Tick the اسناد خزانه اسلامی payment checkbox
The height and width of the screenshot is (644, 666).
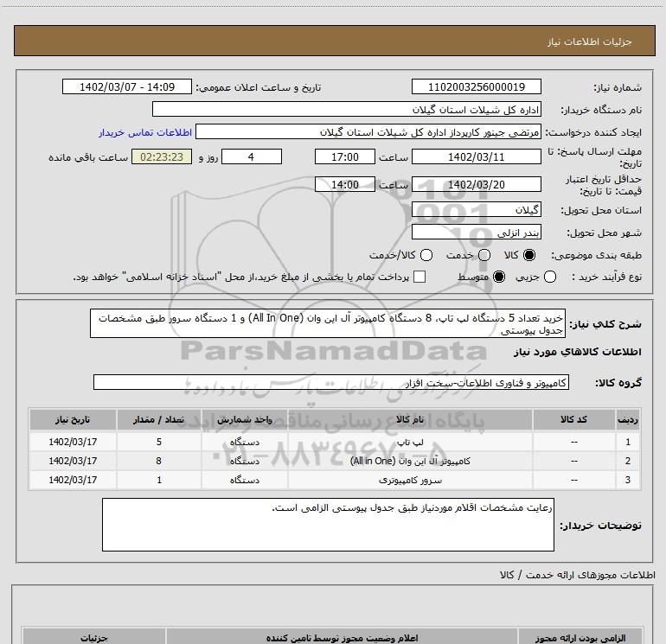419,277
